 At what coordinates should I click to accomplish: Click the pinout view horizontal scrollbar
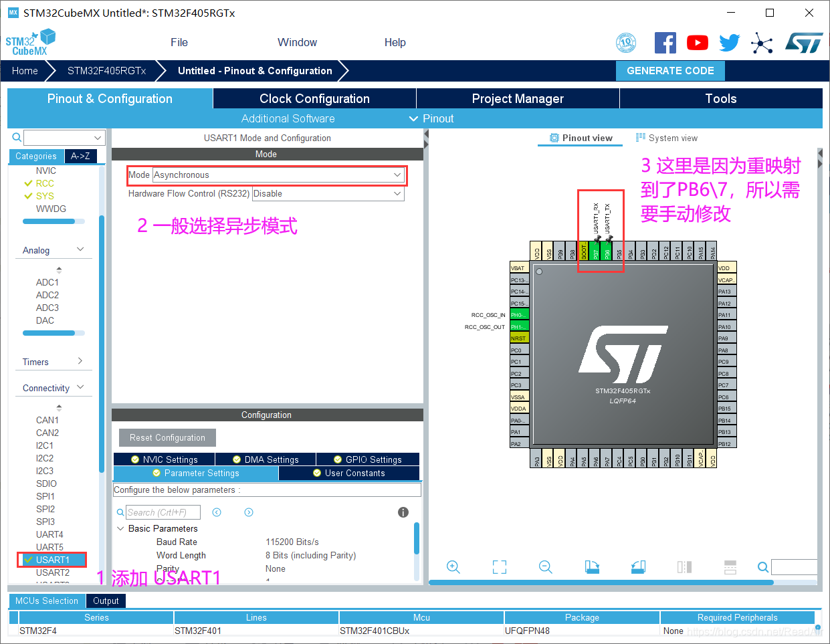click(x=601, y=582)
